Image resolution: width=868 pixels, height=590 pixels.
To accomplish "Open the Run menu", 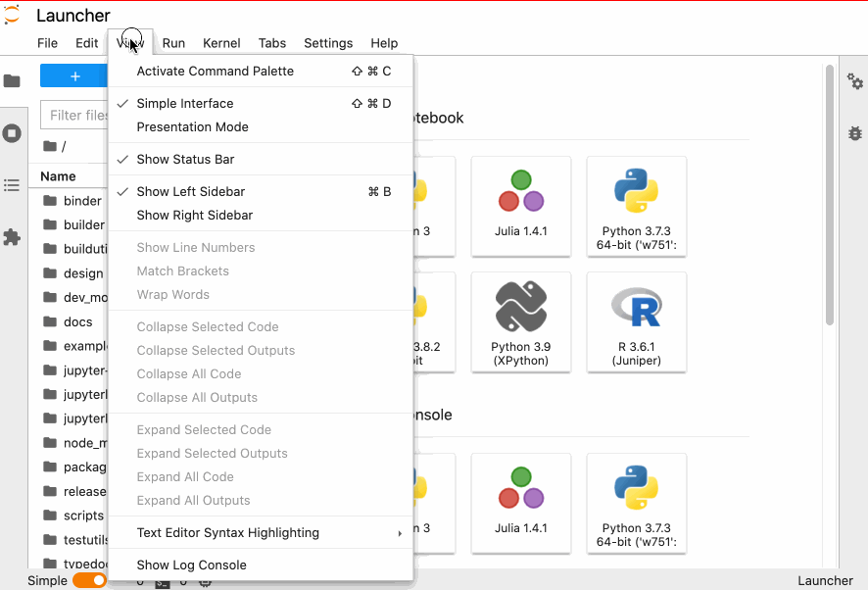I will click(x=173, y=43).
